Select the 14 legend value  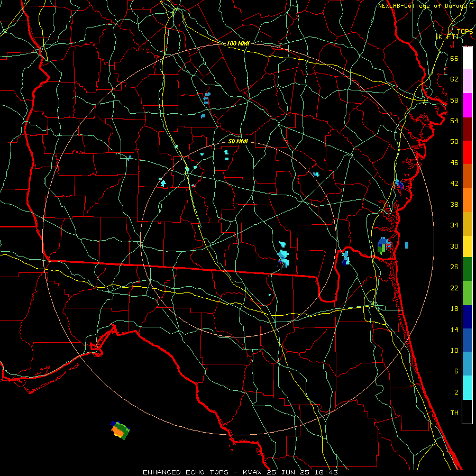click(x=454, y=329)
